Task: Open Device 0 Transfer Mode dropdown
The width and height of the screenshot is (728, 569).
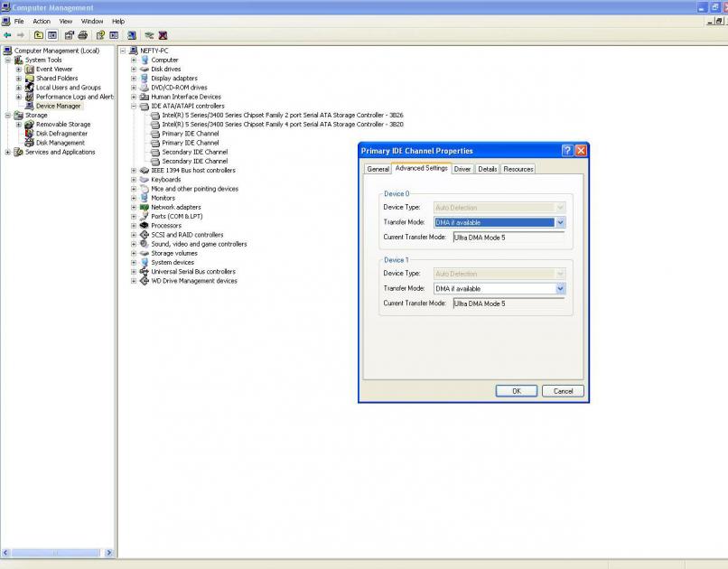Action: [560, 222]
